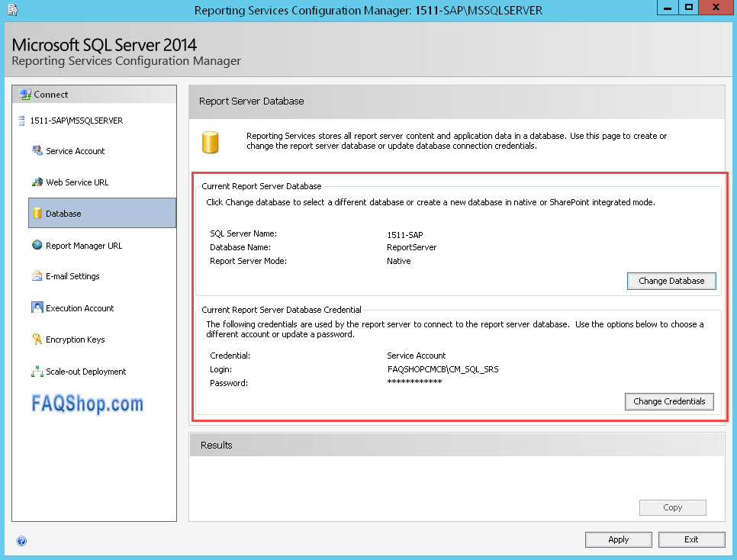Visit the FAQShop.com link

(x=89, y=405)
